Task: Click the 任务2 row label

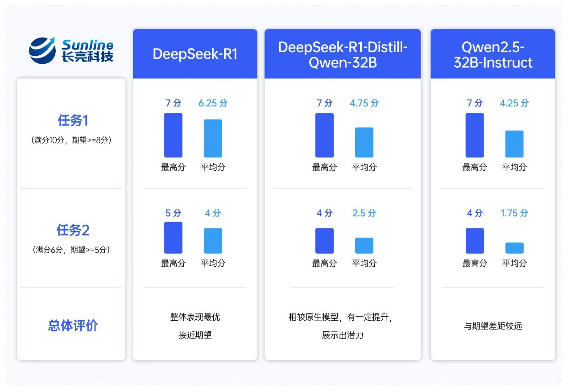Action: (72, 230)
